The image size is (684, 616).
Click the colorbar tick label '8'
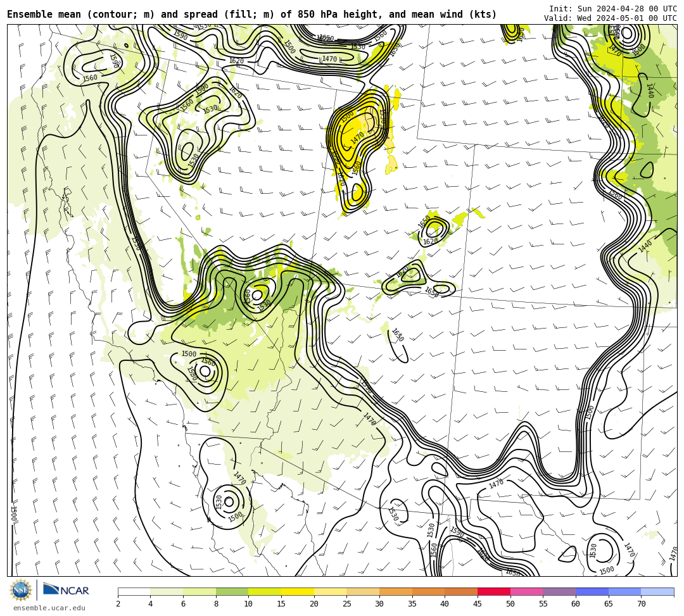click(x=216, y=604)
